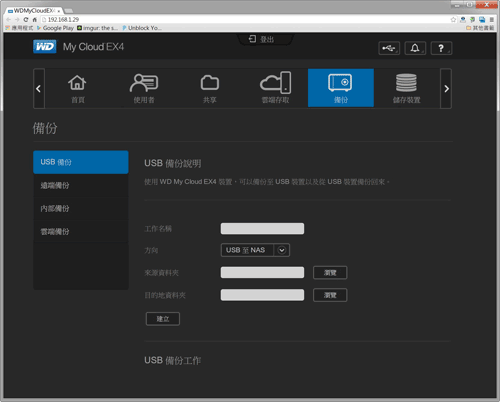Go to previous navigation icons with left arrow
Screen dimensions: 500x402
pos(39,89)
